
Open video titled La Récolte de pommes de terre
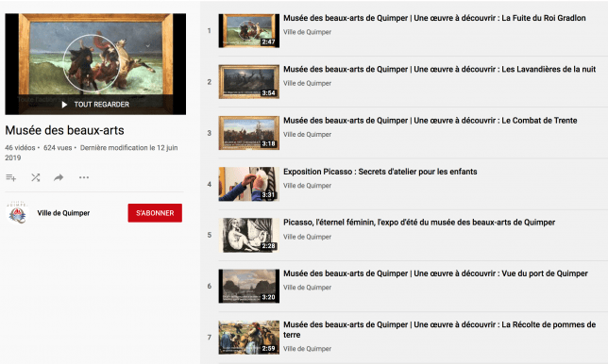pos(439,329)
